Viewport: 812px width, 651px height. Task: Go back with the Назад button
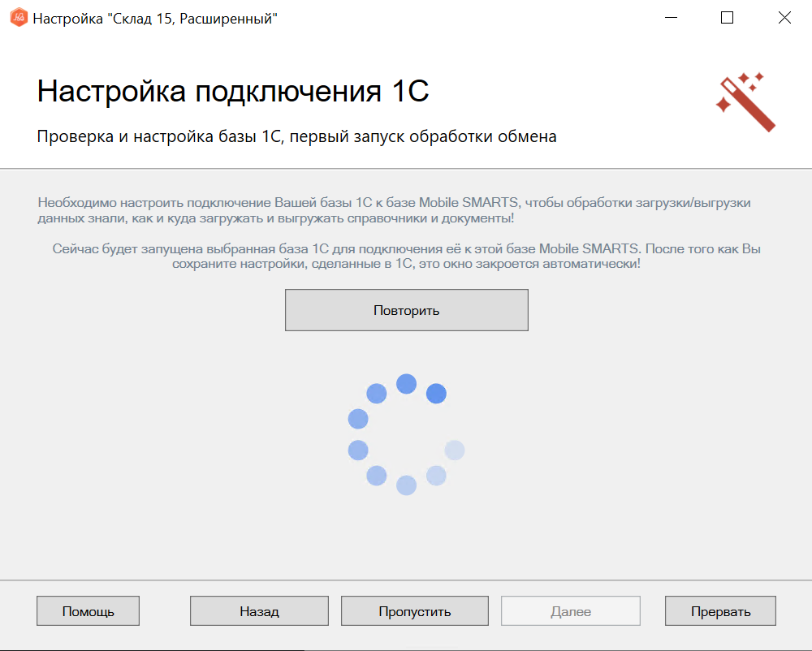click(x=259, y=611)
